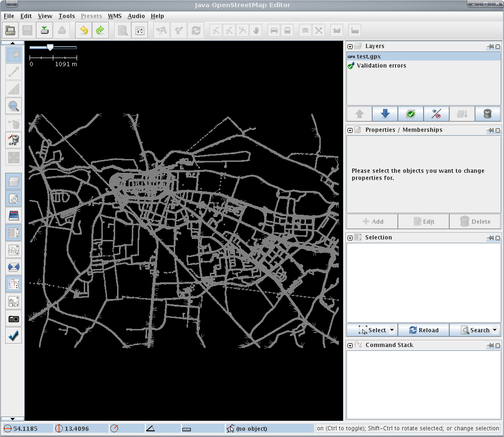Click the GPX trash tool icon
This screenshot has height=437, width=504.
14,140
